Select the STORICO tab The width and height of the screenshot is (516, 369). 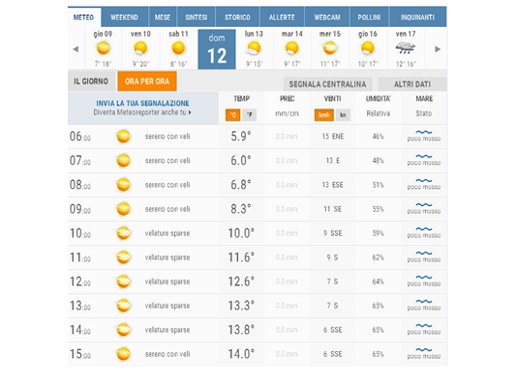tap(237, 17)
